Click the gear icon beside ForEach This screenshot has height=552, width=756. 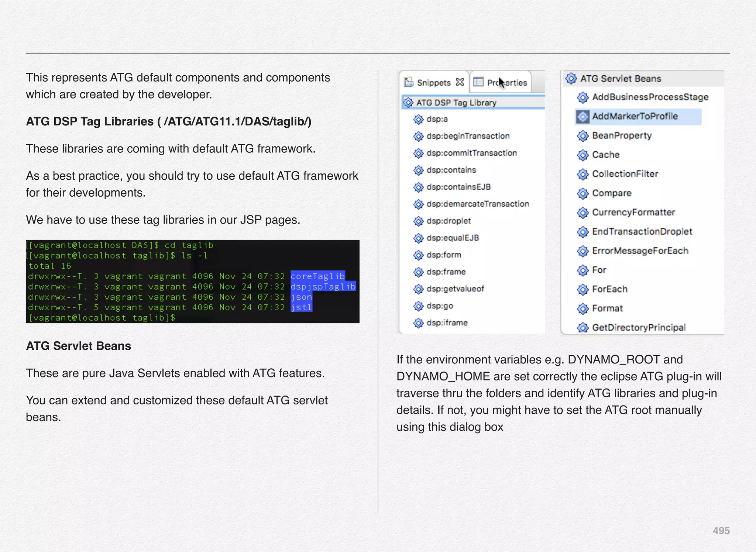point(583,289)
